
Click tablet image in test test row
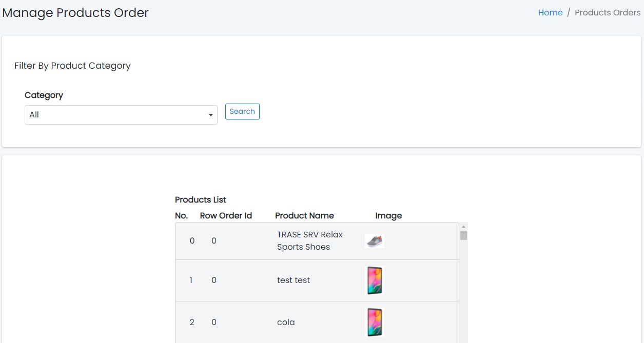375,280
